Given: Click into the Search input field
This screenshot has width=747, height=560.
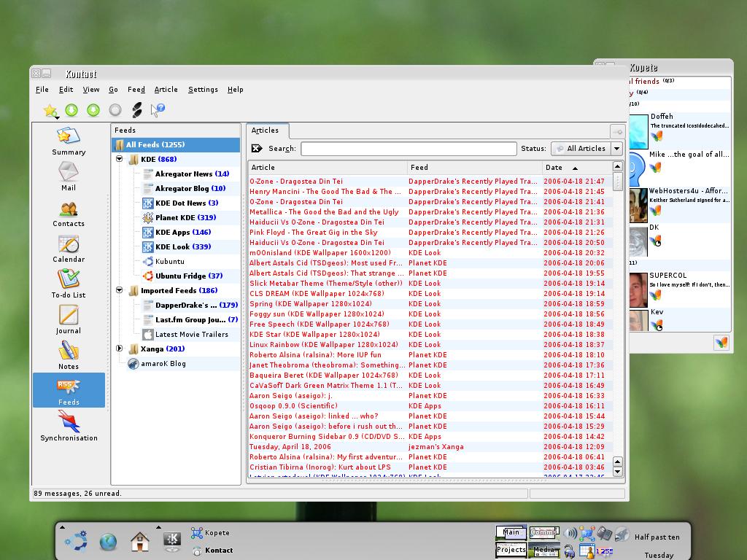Looking at the screenshot, I should [x=409, y=149].
